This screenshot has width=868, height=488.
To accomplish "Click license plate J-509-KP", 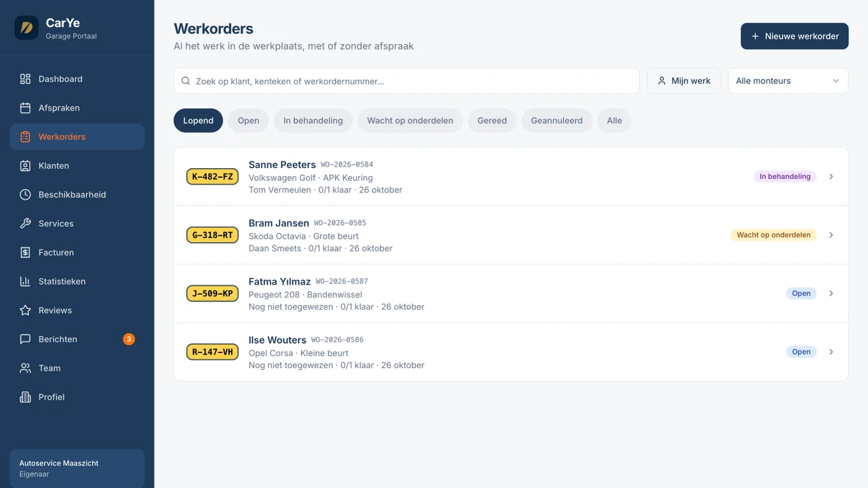I will point(212,293).
